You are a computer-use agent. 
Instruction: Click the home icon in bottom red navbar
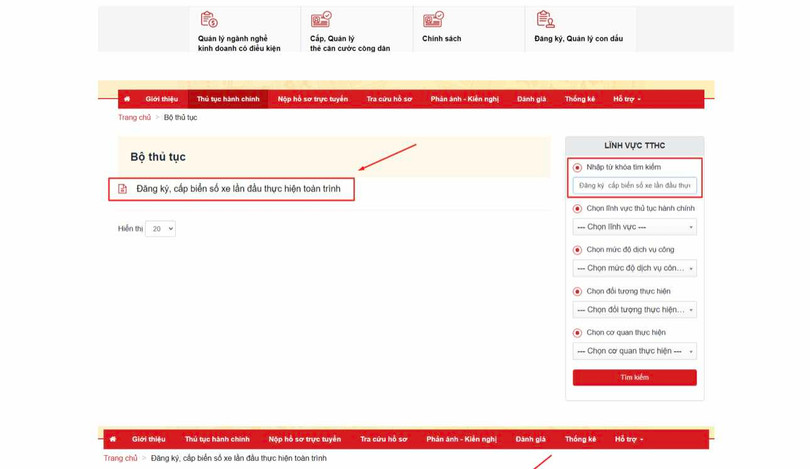click(x=113, y=439)
